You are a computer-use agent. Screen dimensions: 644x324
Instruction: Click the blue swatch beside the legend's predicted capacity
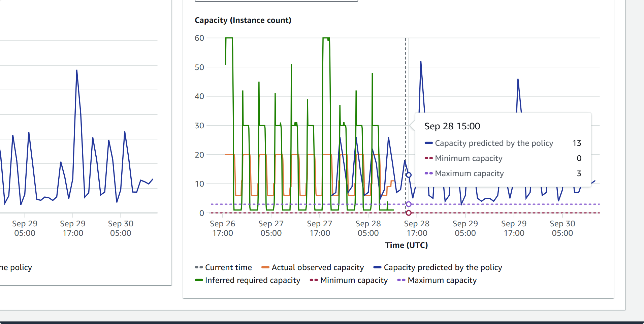(377, 267)
